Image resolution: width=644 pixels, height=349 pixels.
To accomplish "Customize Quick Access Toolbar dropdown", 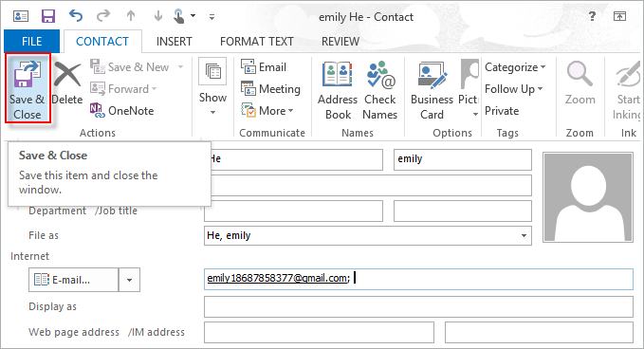I will click(x=212, y=17).
